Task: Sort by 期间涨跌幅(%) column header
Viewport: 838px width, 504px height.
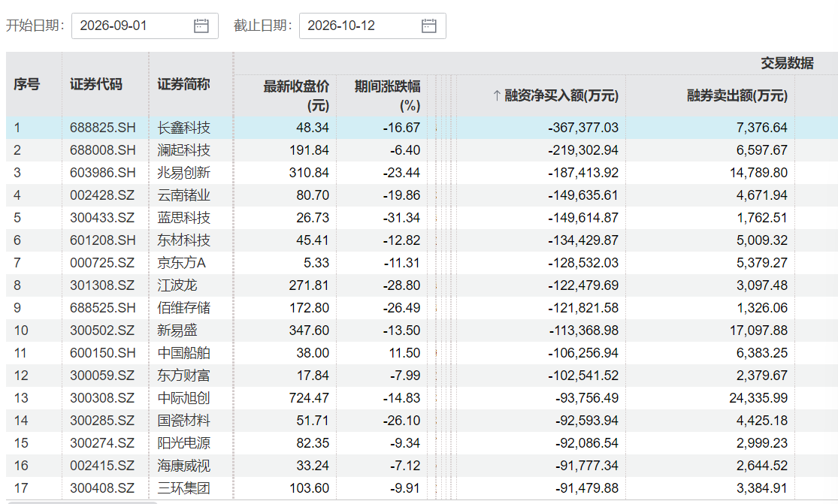Action: point(387,95)
